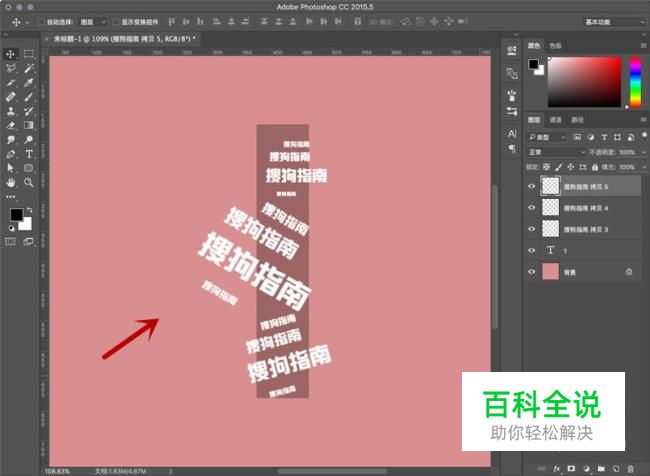This screenshot has width=650, height=476.
Task: Select the 图层 layers tab
Action: click(x=534, y=120)
